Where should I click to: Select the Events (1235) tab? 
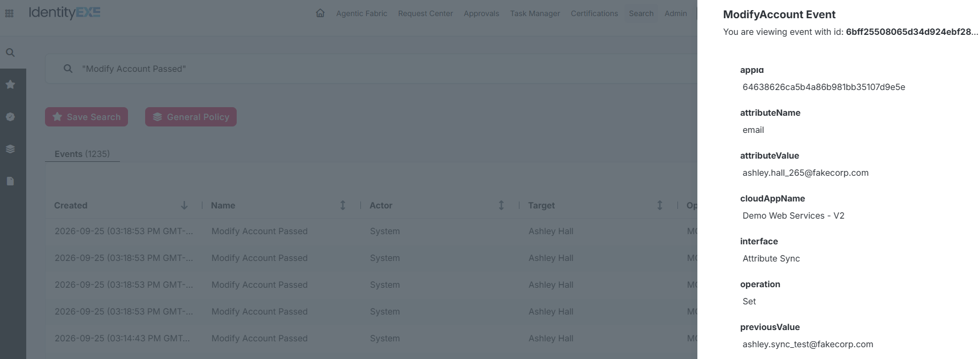(82, 154)
